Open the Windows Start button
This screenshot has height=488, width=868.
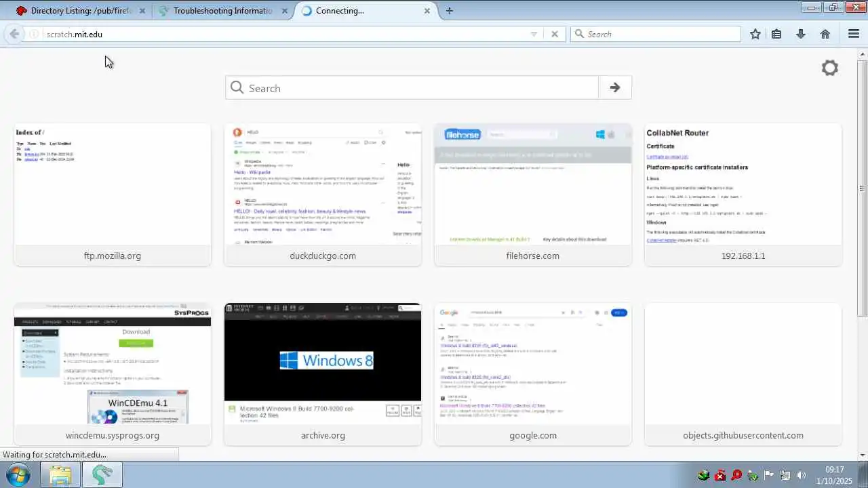(17, 475)
